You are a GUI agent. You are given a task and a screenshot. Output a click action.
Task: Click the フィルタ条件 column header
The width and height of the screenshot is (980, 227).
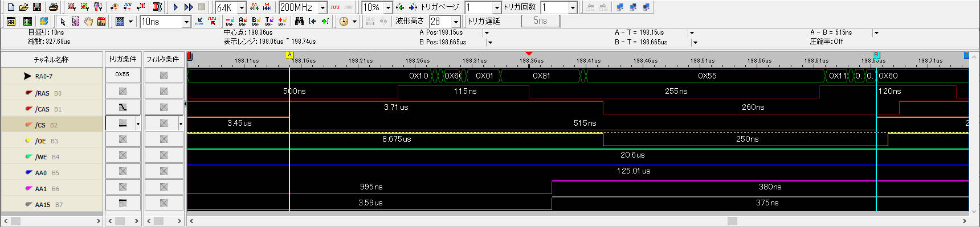coord(163,59)
